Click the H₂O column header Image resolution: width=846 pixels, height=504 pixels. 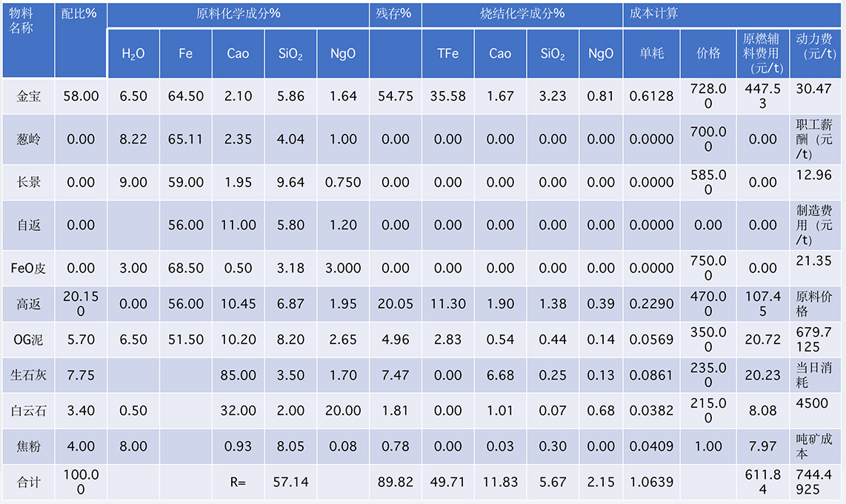pos(133,53)
